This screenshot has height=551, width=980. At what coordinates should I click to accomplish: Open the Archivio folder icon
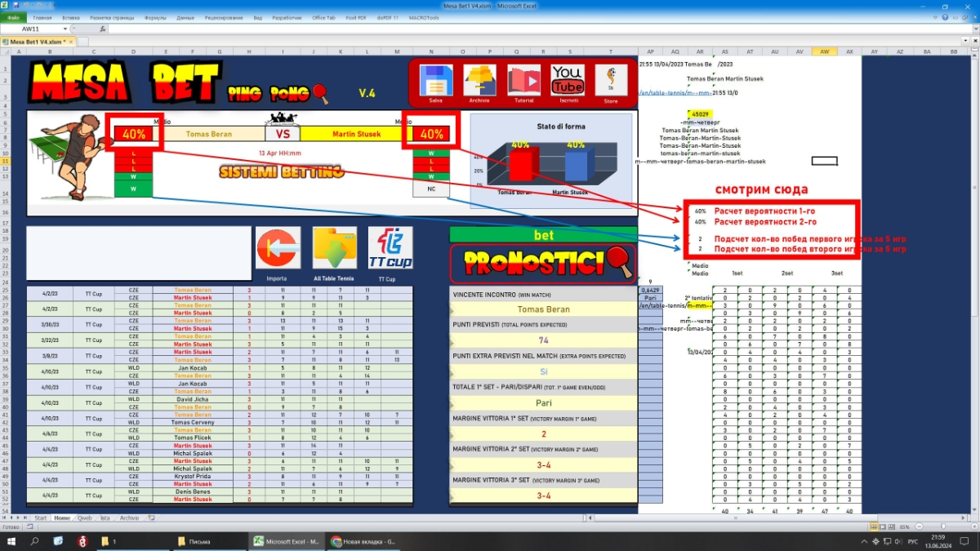(480, 82)
